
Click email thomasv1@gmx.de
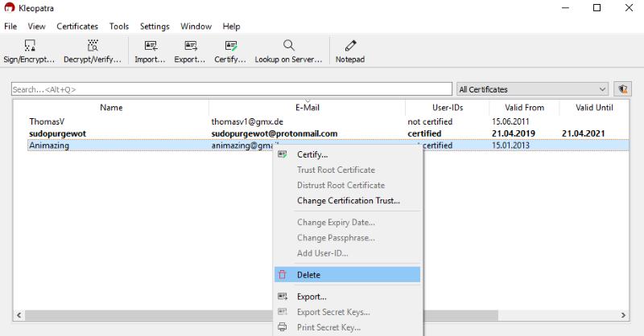tap(247, 121)
